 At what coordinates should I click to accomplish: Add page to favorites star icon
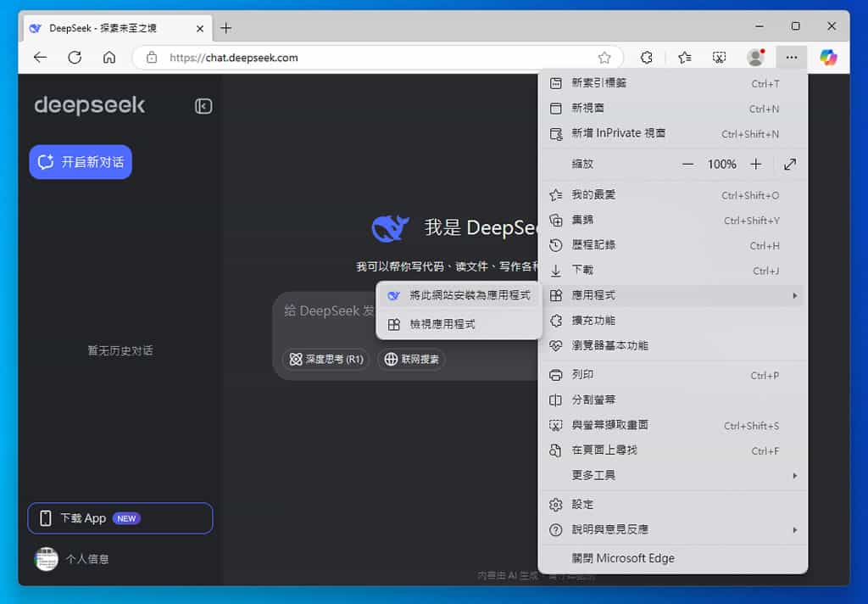click(604, 57)
